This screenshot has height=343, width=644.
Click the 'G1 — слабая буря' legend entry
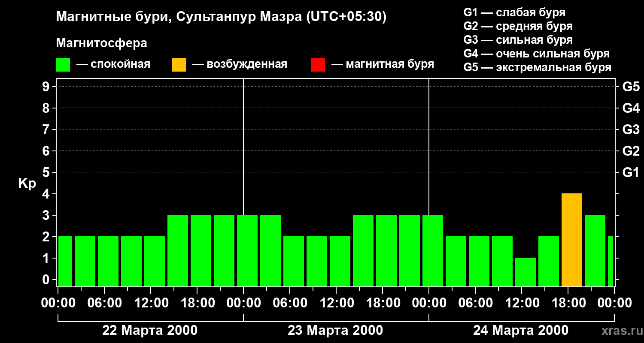[x=514, y=12]
